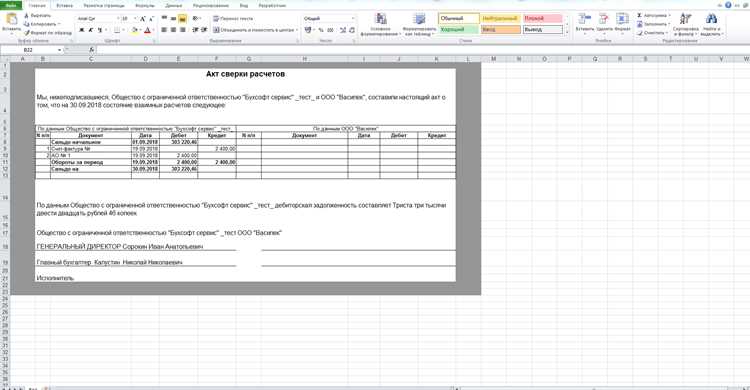Insert cells (Вставить) in Cells group
Image resolution: width=750 pixels, height=390 pixels.
(x=585, y=24)
